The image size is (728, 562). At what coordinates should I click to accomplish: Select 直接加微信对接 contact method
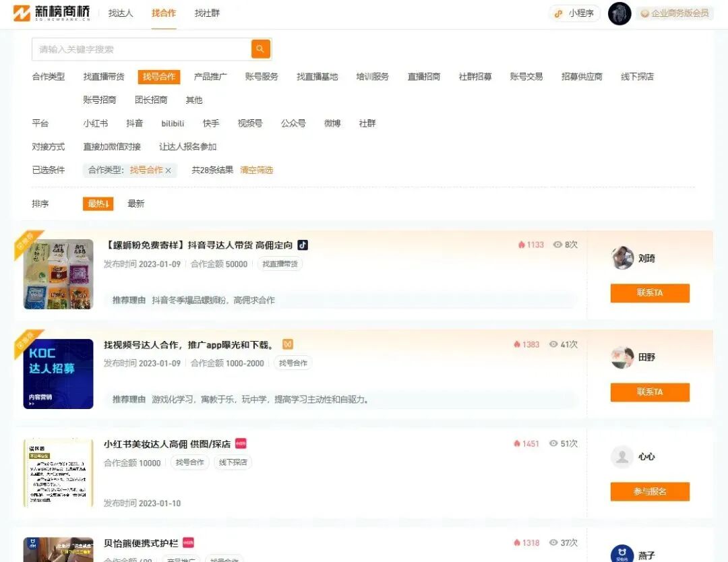112,147
